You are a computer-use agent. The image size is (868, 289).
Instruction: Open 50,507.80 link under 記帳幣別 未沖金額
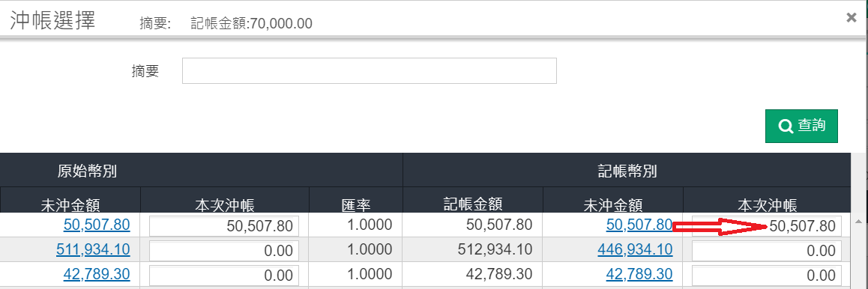click(x=639, y=225)
